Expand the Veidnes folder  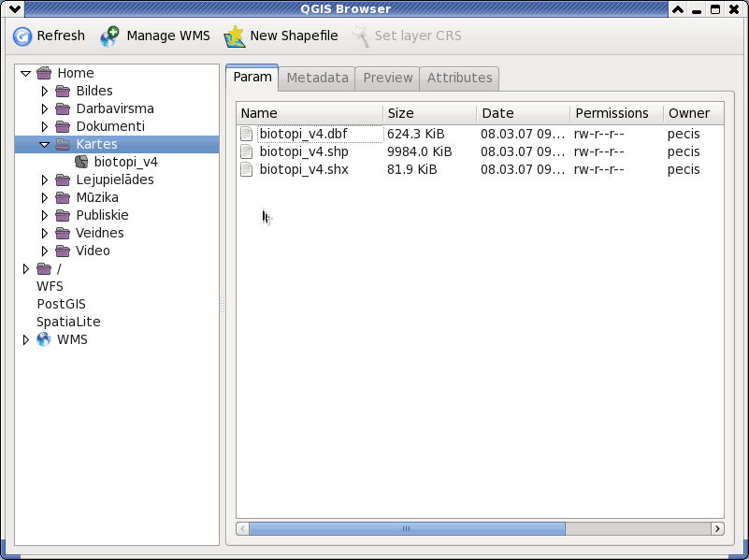click(x=45, y=233)
